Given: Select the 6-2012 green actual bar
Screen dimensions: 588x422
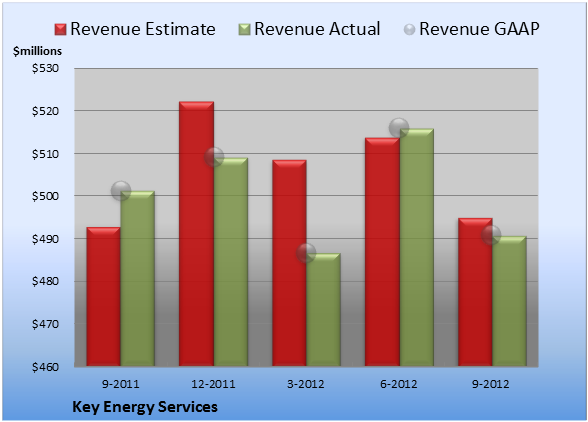Looking at the screenshot, I should [x=417, y=248].
